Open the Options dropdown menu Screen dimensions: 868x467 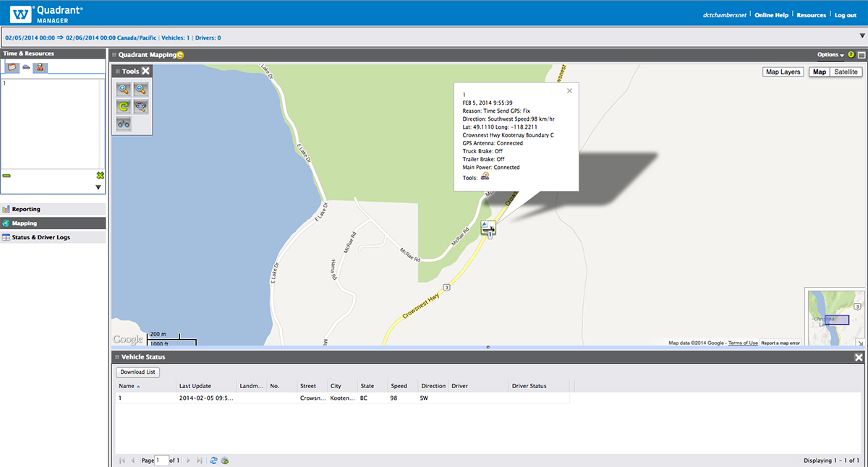[x=830, y=55]
